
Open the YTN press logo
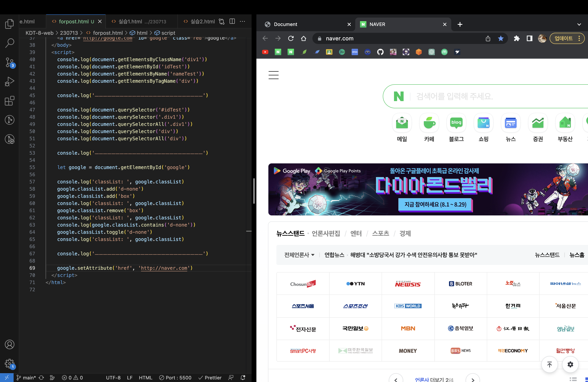356,284
